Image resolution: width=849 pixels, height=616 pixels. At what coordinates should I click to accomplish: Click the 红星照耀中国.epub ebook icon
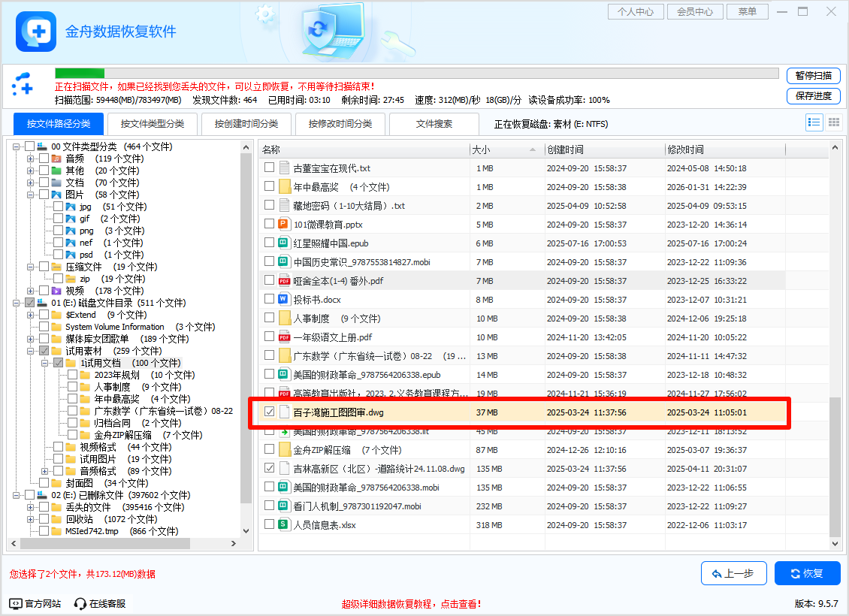[283, 243]
